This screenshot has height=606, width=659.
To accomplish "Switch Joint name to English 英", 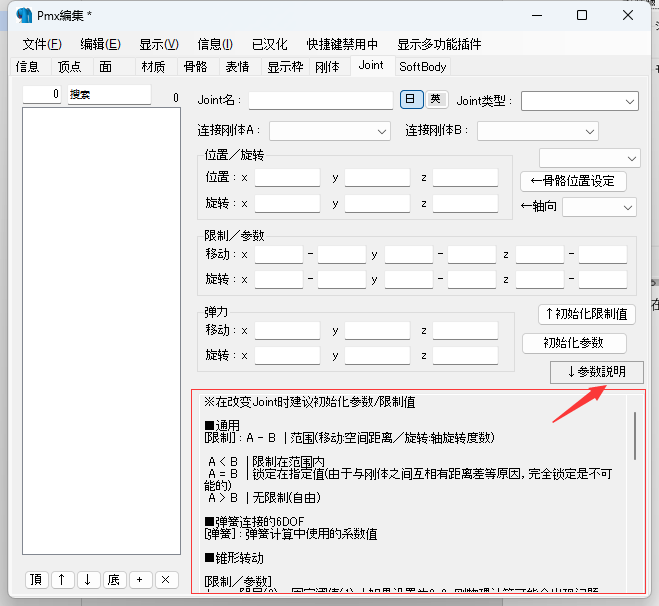I will pos(436,99).
